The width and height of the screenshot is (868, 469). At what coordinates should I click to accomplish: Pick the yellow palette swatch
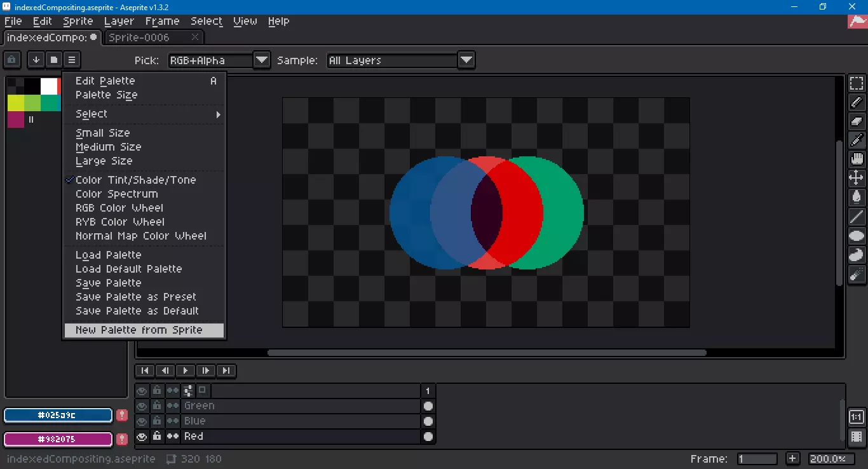pos(15,103)
